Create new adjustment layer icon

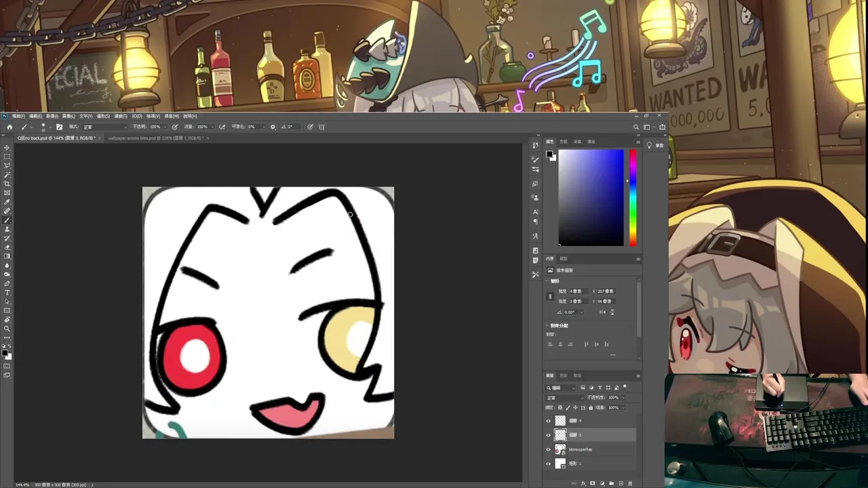[602, 483]
